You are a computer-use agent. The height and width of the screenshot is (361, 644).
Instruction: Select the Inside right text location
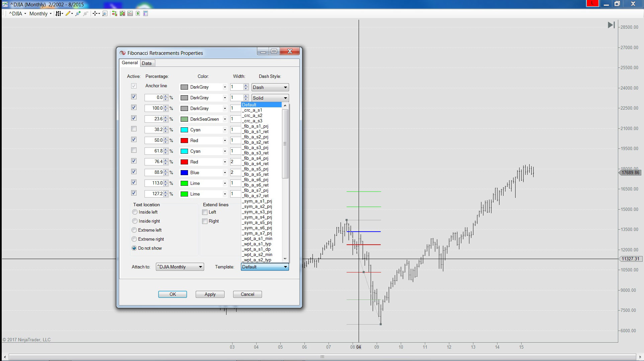(x=135, y=221)
